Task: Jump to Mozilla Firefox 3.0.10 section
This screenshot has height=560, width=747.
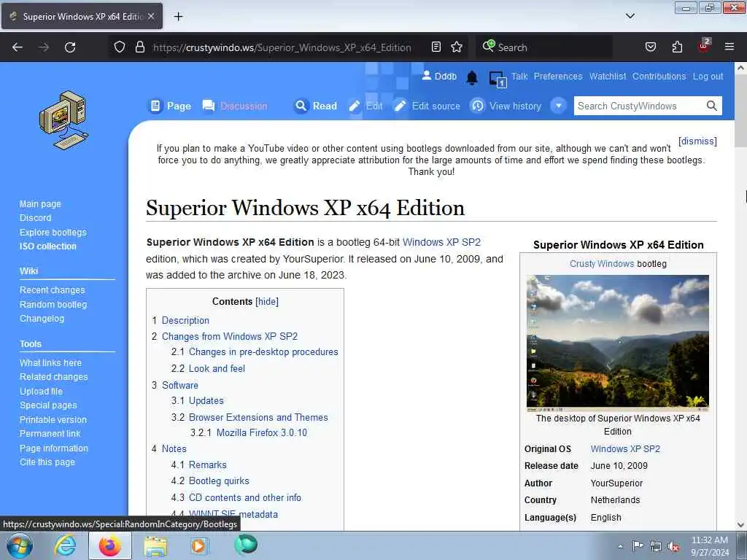Action: tap(262, 433)
